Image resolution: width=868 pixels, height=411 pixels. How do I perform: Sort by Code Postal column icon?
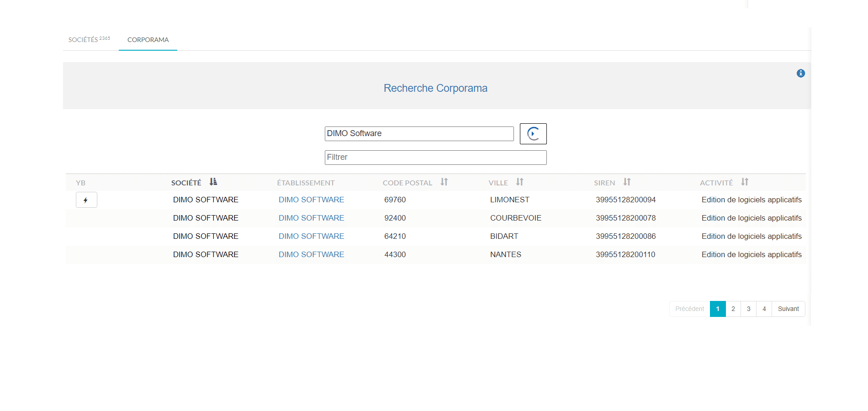click(444, 182)
